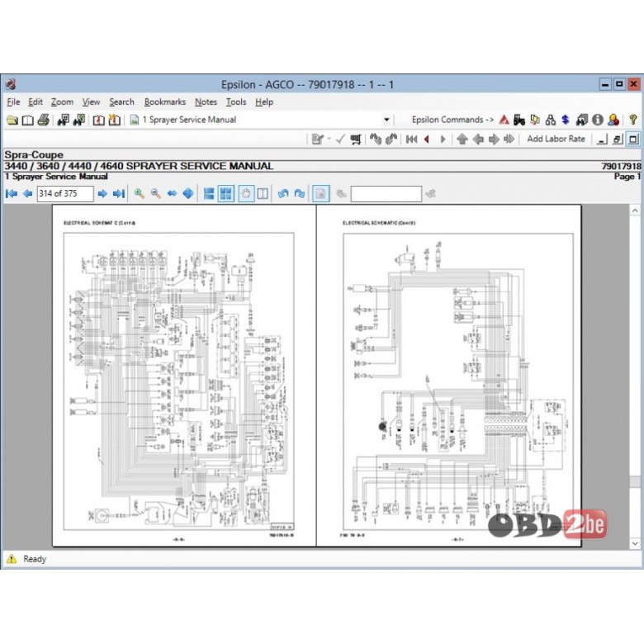Viewport: 644px width, 644px height.
Task: Click right electrical schematic page
Action: click(x=449, y=376)
